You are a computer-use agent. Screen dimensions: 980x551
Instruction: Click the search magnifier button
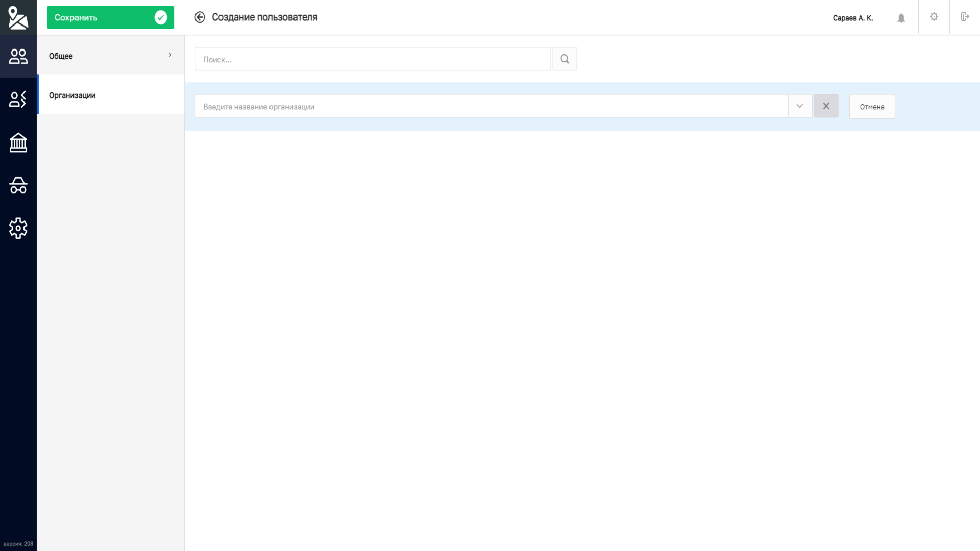coord(565,59)
